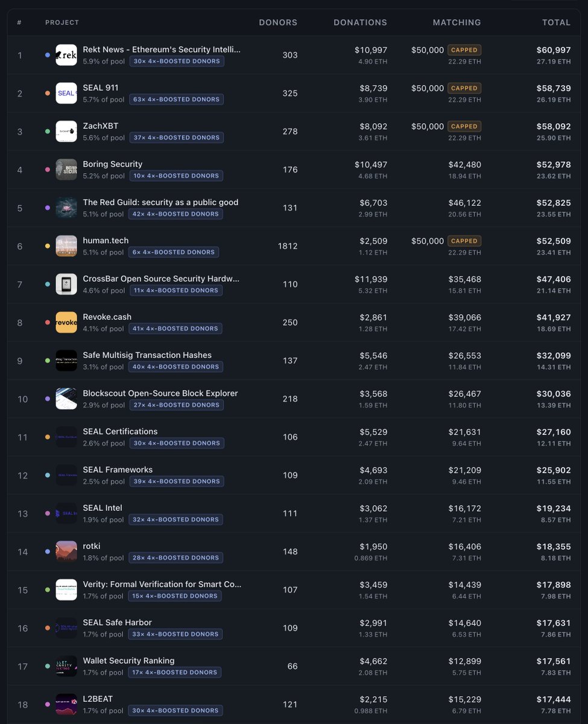588x724 pixels.
Task: Click the 6× 4×-boosted donors badge
Action: click(174, 252)
